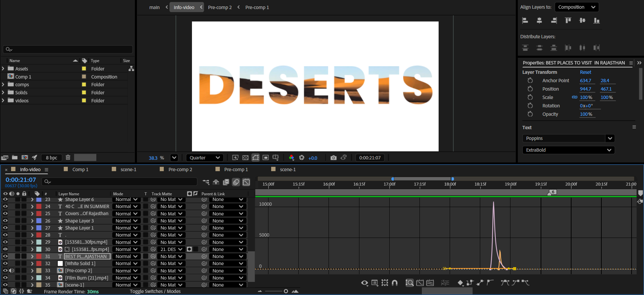Screen dimensions: 644x295
Task: Show channel and color management settings
Action: tap(291, 158)
